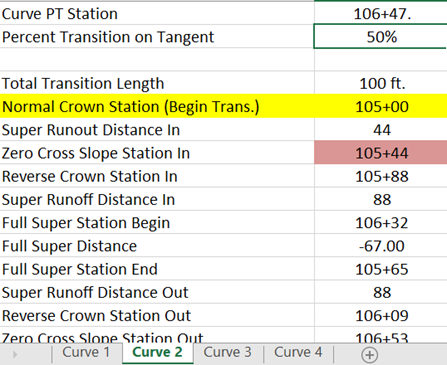Viewport: 447px width, 365px height.
Task: Go to the Curve 4 sheet tab
Action: [x=298, y=353]
